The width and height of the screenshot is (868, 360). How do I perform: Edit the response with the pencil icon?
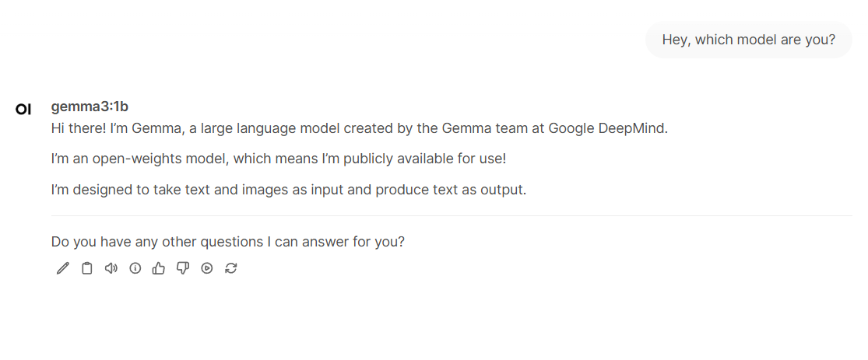point(63,268)
